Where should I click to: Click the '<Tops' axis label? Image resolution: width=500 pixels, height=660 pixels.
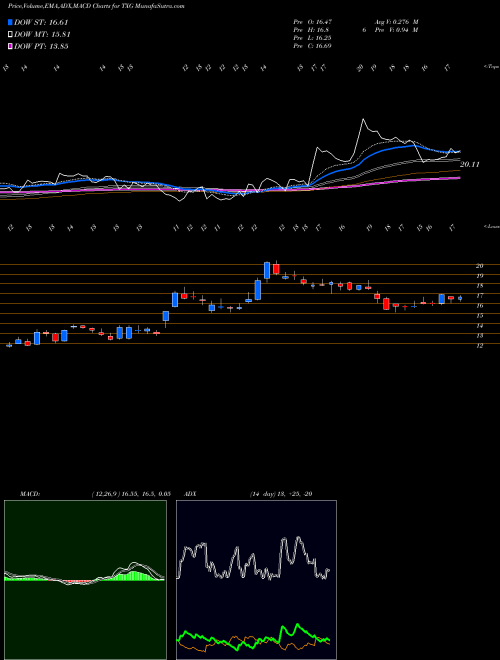pos(491,67)
